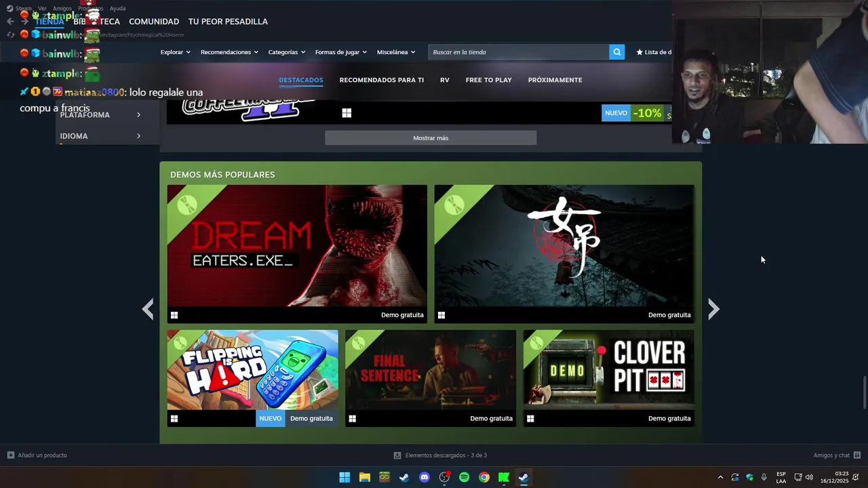Open the Japanese-titled horror demo card
Viewport: 868px width, 488px height.
click(564, 254)
